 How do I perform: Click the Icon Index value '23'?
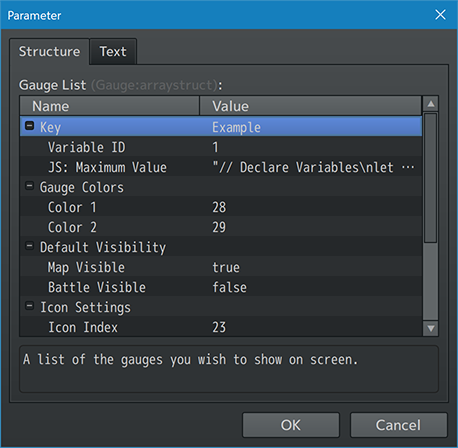[x=219, y=327]
